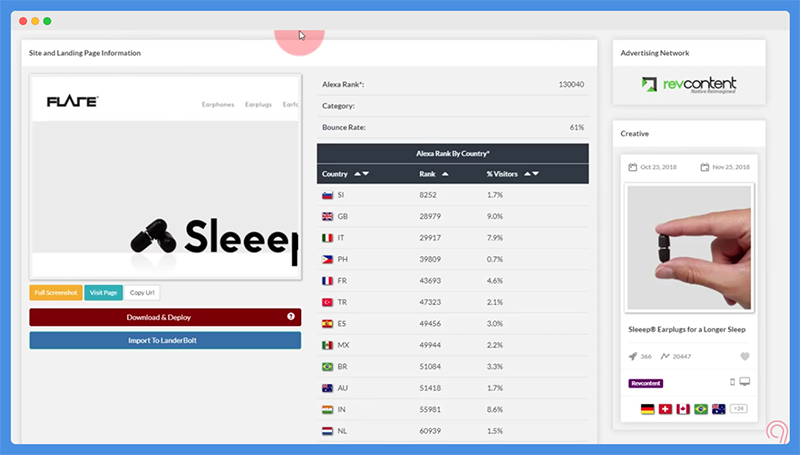The height and width of the screenshot is (455, 800).
Task: Select the 7.9% visitors cell
Action: pyautogui.click(x=495, y=238)
